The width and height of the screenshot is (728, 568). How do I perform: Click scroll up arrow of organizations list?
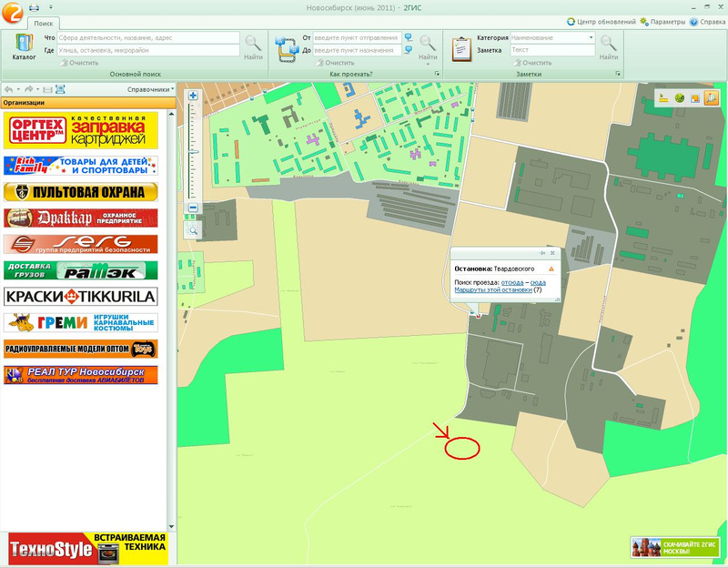pyautogui.click(x=171, y=114)
